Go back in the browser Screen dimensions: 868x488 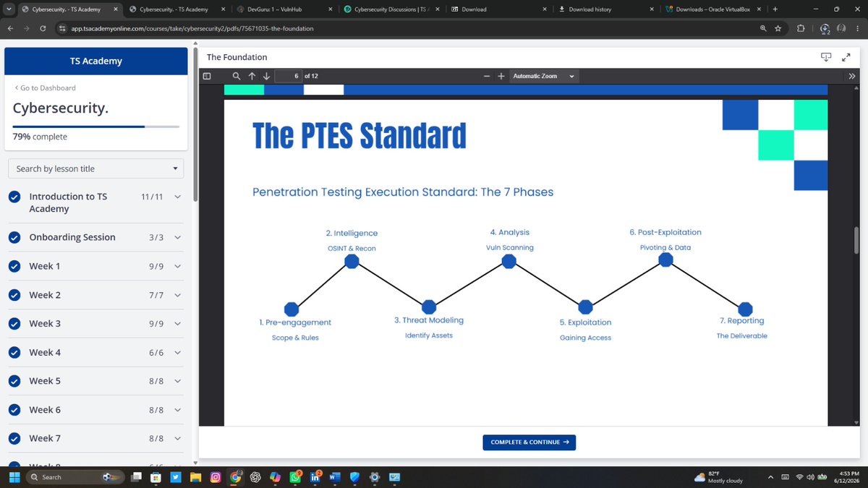click(11, 28)
